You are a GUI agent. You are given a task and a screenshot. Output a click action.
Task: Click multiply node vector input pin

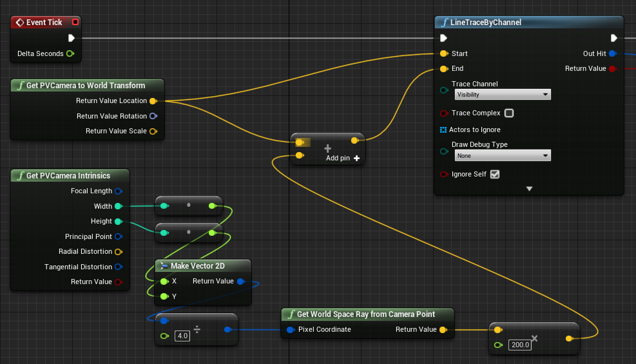click(x=498, y=330)
